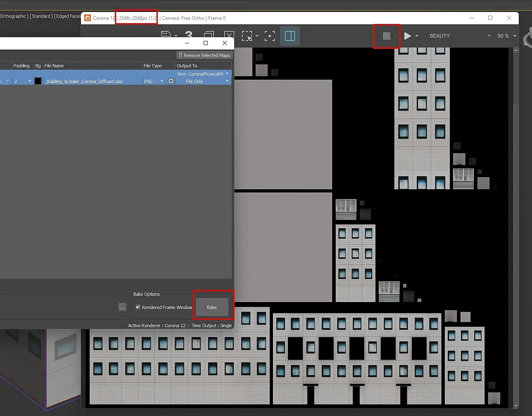Edit the _Building_to bake_Corona_DiffuseColor file name

pos(93,81)
